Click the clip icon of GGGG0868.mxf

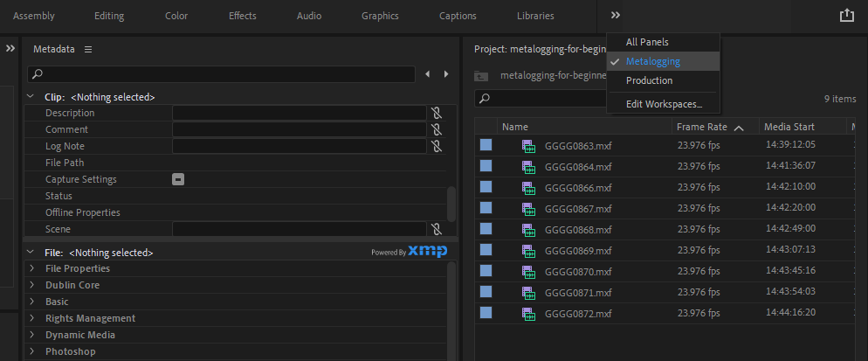point(528,230)
